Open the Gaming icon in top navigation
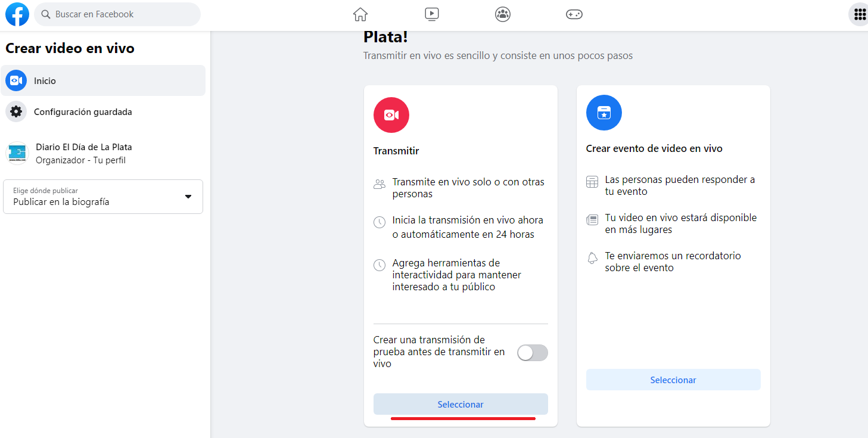Screen dimensions: 868x438 coord(574,14)
